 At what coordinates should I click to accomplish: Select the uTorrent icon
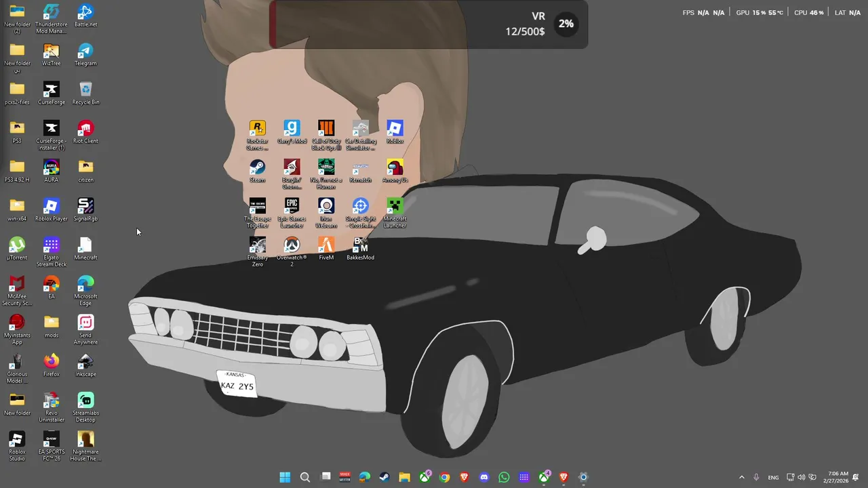[17, 249]
